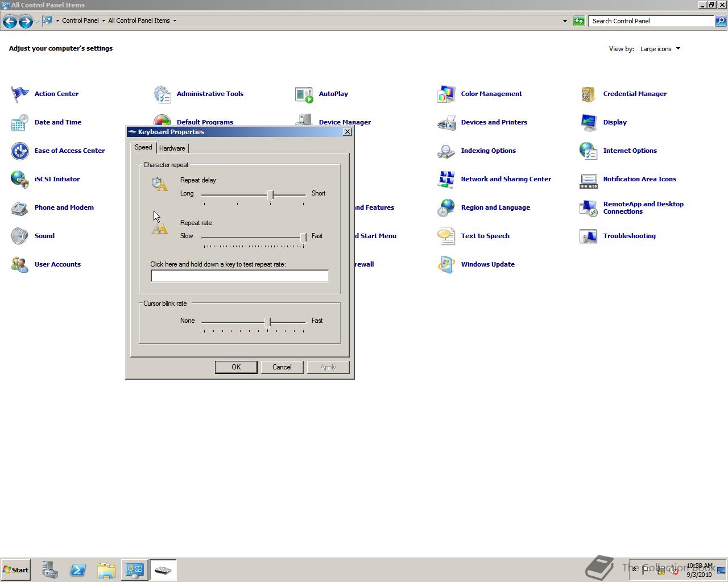Click OK in Keyboard Properties
This screenshot has width=728, height=582.
(236, 367)
